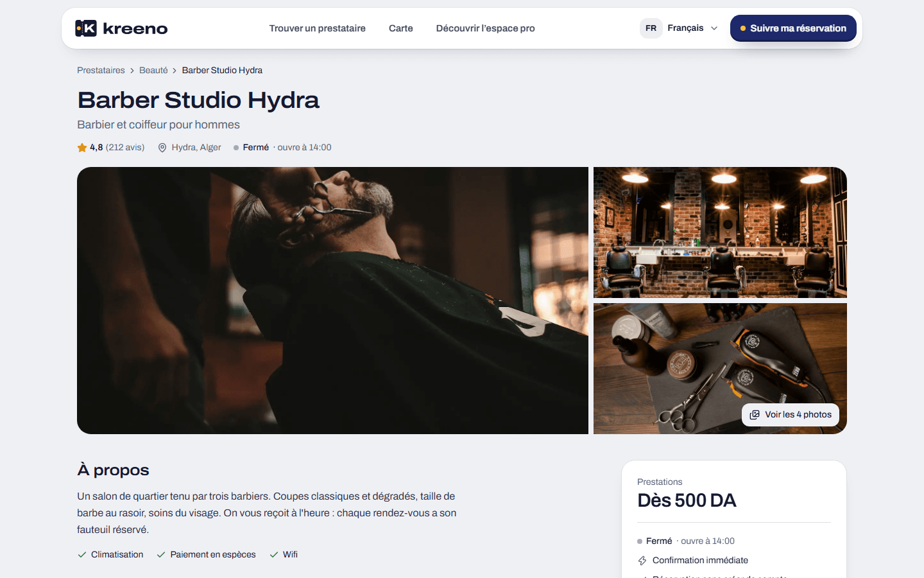
Task: Click the checkmark icon next to Climatisation
Action: (82, 555)
